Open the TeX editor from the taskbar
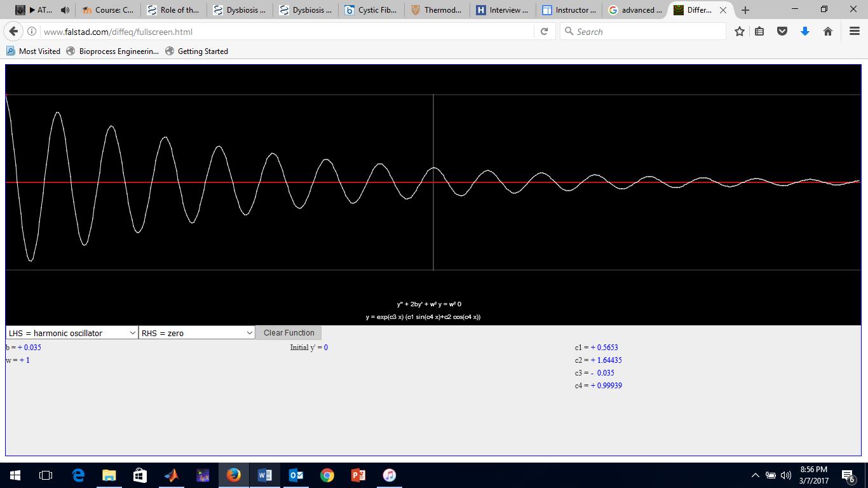The width and height of the screenshot is (868, 488). tap(202, 475)
